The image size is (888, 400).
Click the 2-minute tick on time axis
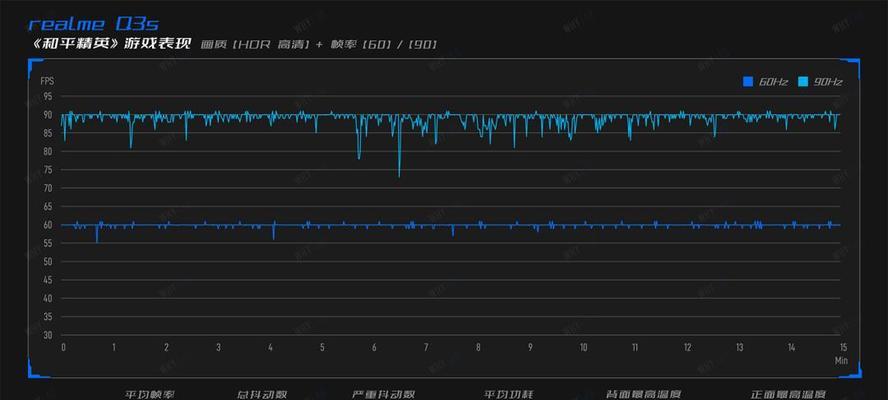(166, 348)
